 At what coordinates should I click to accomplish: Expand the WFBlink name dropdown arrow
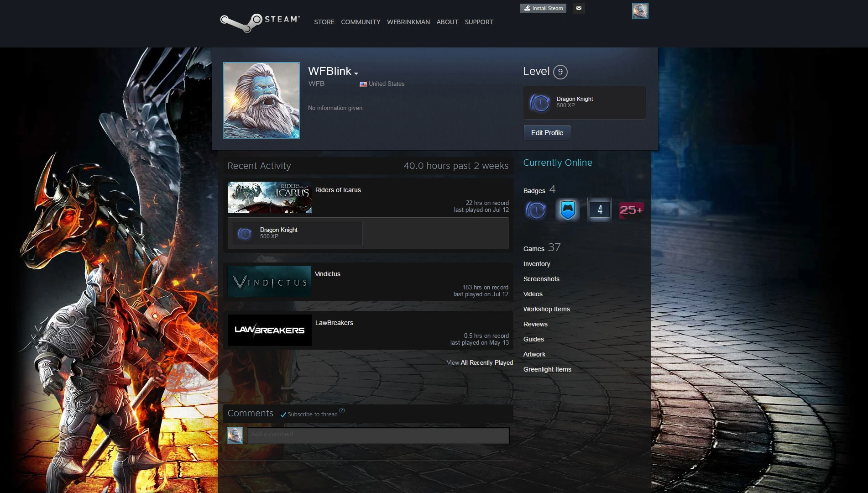[x=356, y=73]
